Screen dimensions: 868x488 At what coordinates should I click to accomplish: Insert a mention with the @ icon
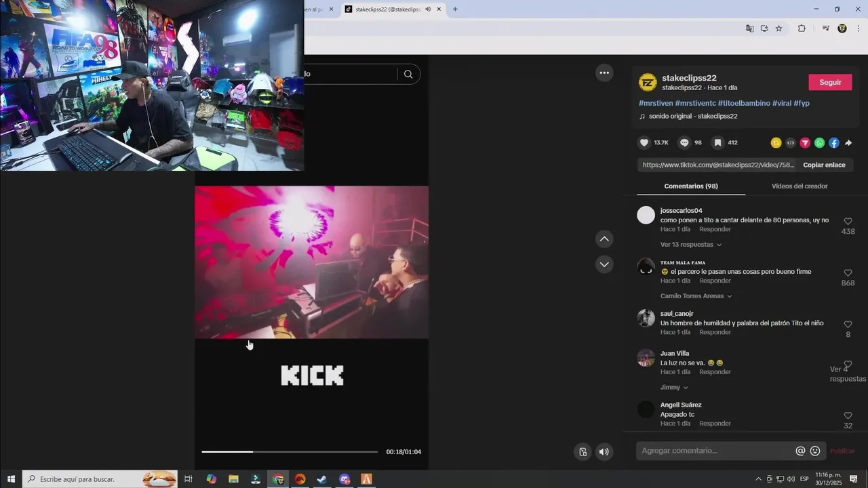[800, 451]
